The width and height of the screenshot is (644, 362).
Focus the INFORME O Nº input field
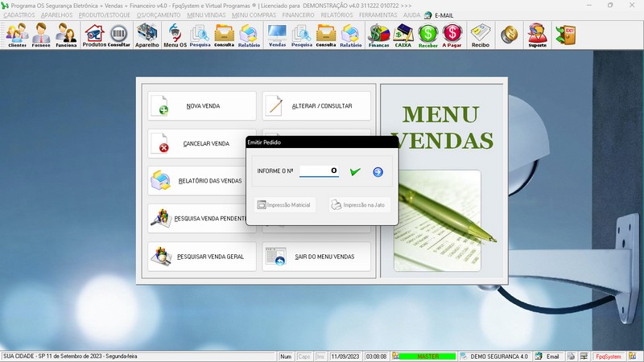(319, 171)
